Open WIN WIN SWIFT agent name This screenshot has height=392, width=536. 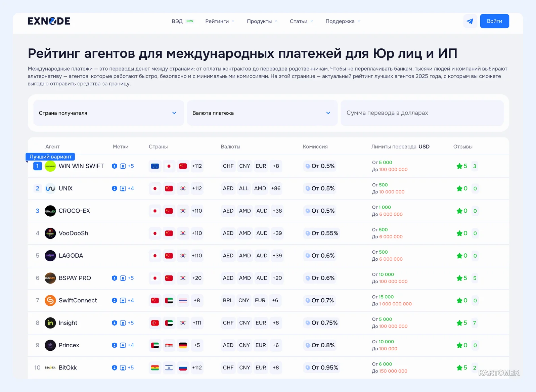pyautogui.click(x=81, y=166)
